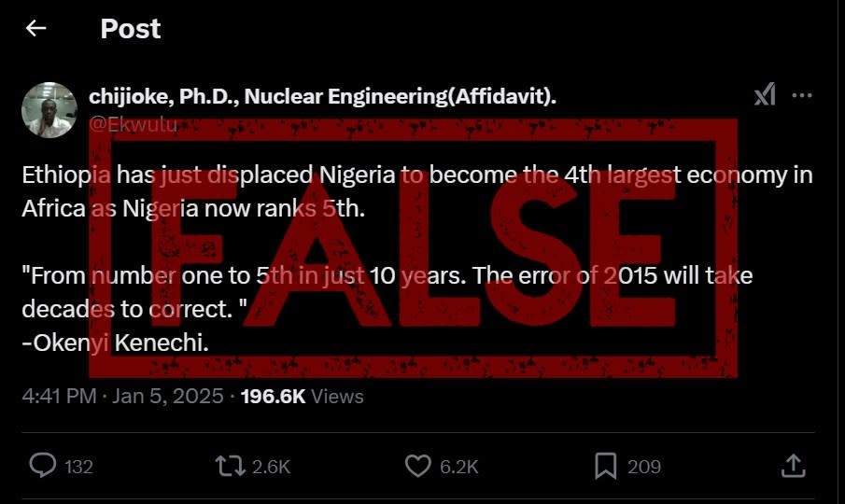Screen dimensions: 845x504
Task: Open the author's profile picture
Action: 49,109
